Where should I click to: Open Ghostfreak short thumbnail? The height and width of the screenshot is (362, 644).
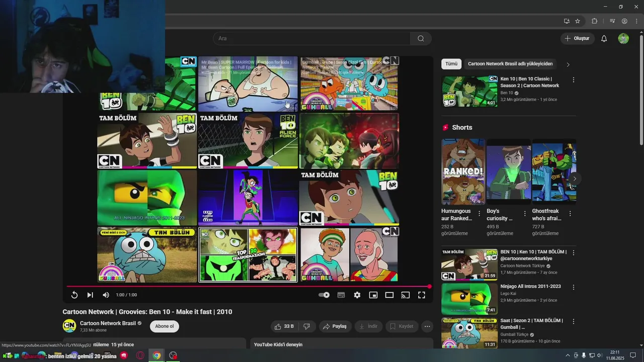[x=554, y=171]
